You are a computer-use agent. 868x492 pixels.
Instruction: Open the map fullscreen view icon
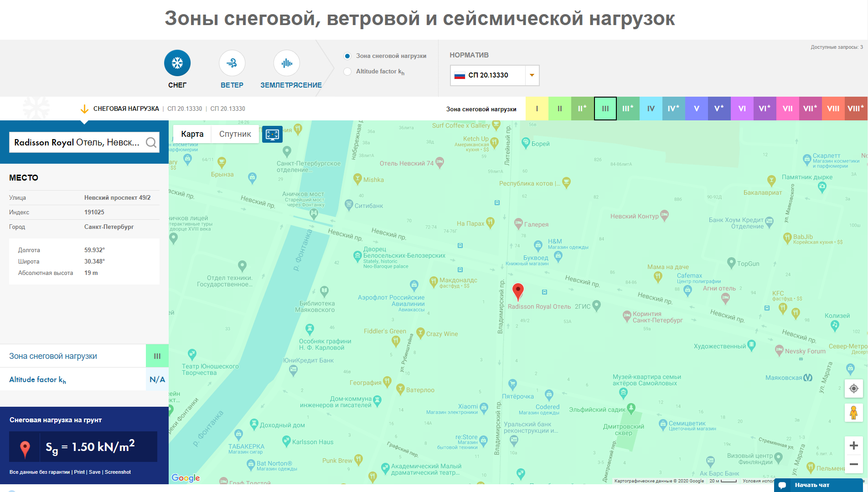(x=272, y=134)
